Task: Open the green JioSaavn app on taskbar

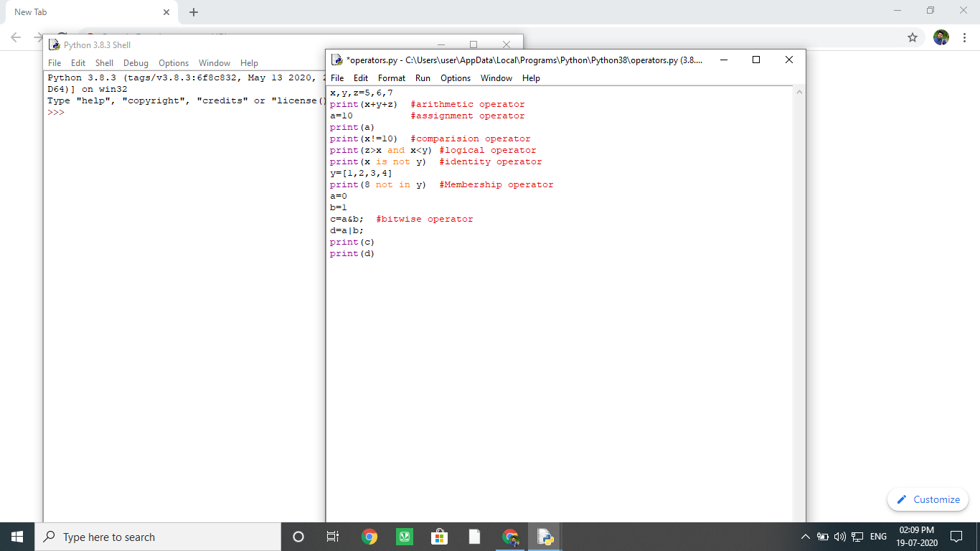Action: [x=405, y=537]
